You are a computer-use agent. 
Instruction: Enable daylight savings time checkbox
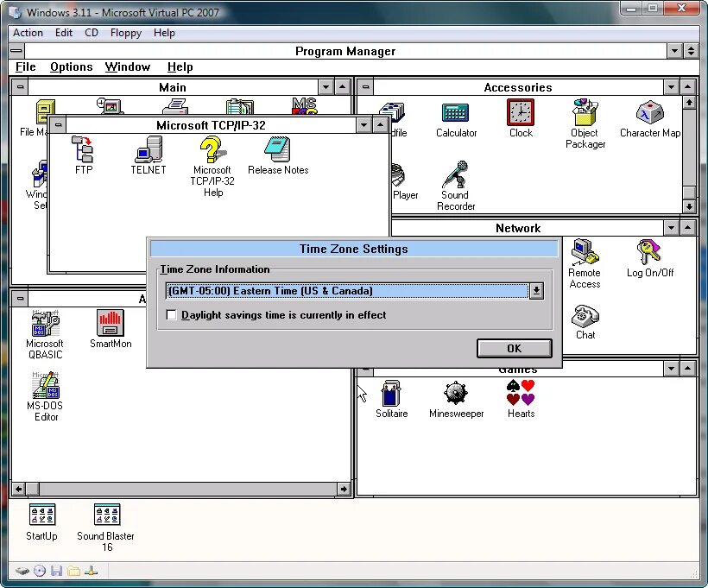pyautogui.click(x=172, y=315)
